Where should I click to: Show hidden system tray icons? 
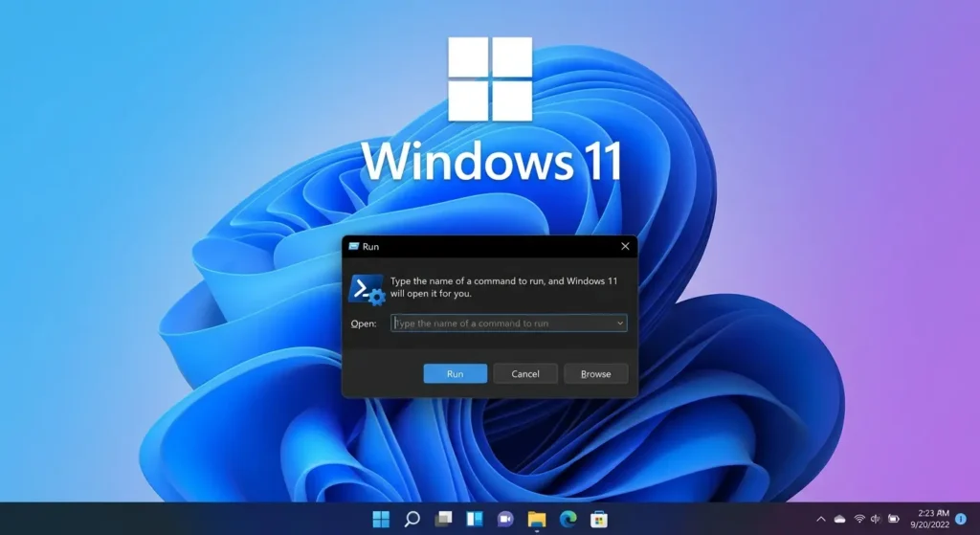[x=821, y=519]
